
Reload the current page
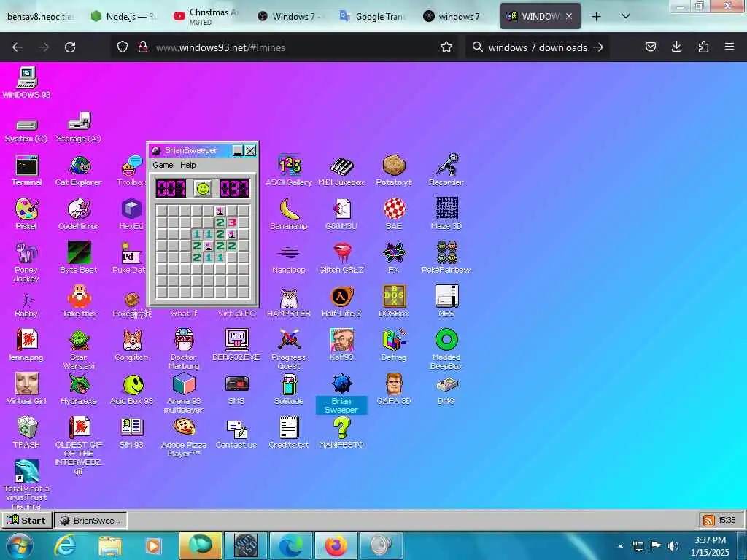[70, 47]
